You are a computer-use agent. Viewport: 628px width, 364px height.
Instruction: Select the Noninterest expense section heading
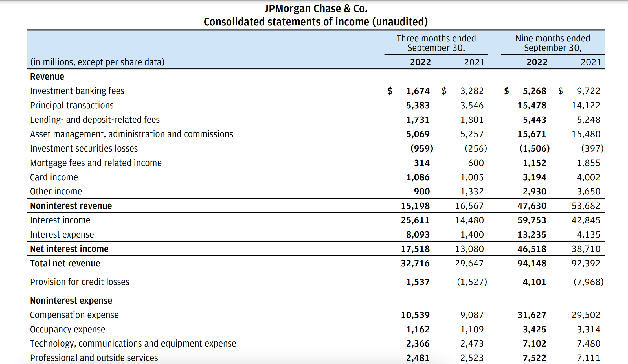pyautogui.click(x=71, y=301)
